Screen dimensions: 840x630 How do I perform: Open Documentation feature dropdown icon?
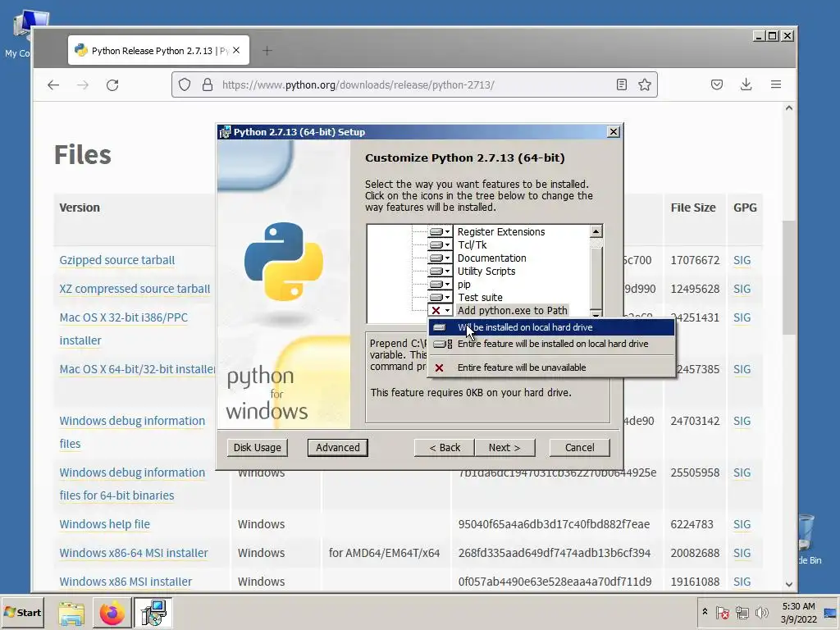click(440, 258)
